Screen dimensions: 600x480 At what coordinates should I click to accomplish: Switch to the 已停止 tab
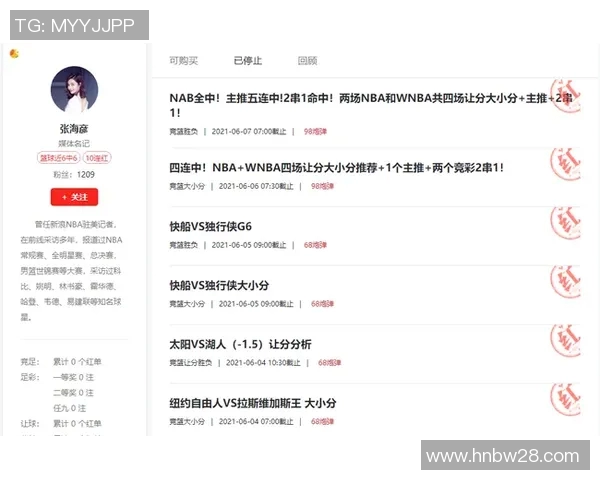(248, 60)
